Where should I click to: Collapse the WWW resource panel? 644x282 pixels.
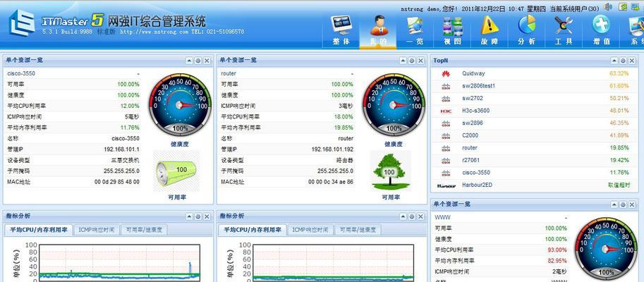pyautogui.click(x=614, y=204)
